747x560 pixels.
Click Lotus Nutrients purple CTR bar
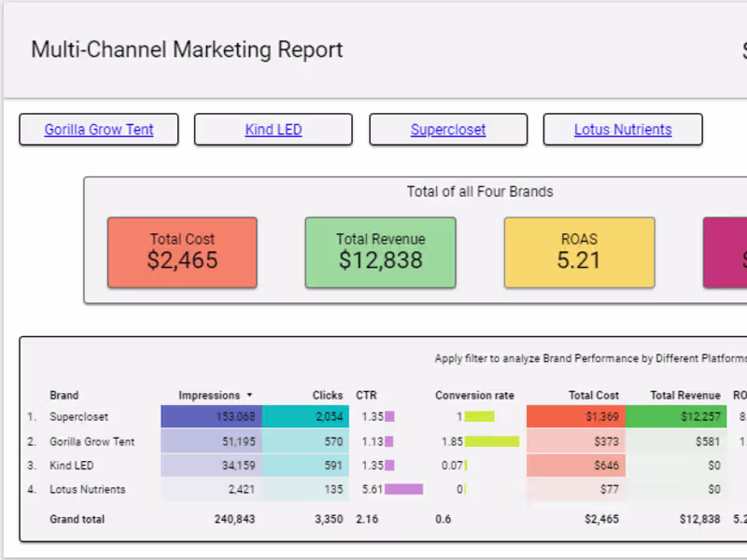[404, 489]
